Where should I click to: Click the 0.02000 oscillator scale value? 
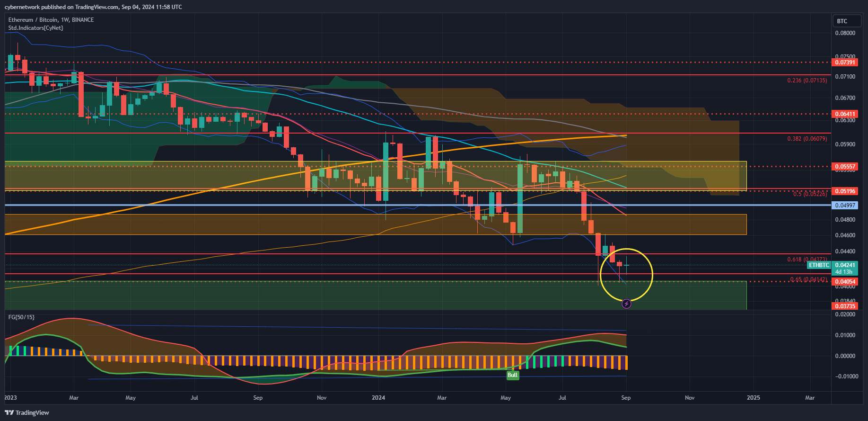pos(845,314)
